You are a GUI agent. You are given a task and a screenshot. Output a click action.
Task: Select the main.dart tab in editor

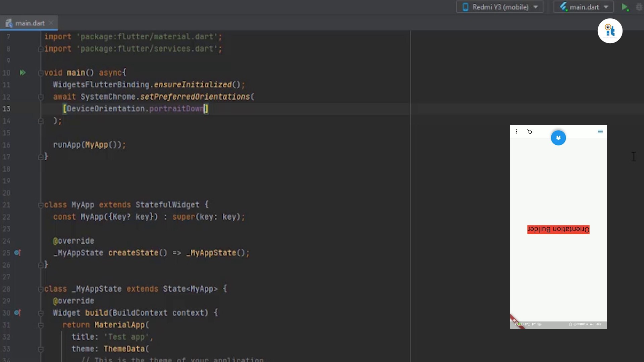click(30, 23)
